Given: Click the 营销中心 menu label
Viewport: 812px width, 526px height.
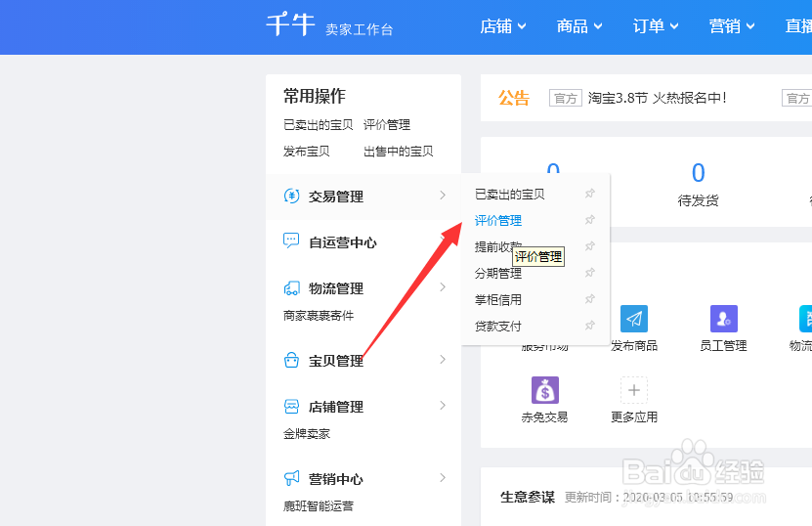Looking at the screenshot, I should click(x=336, y=479).
